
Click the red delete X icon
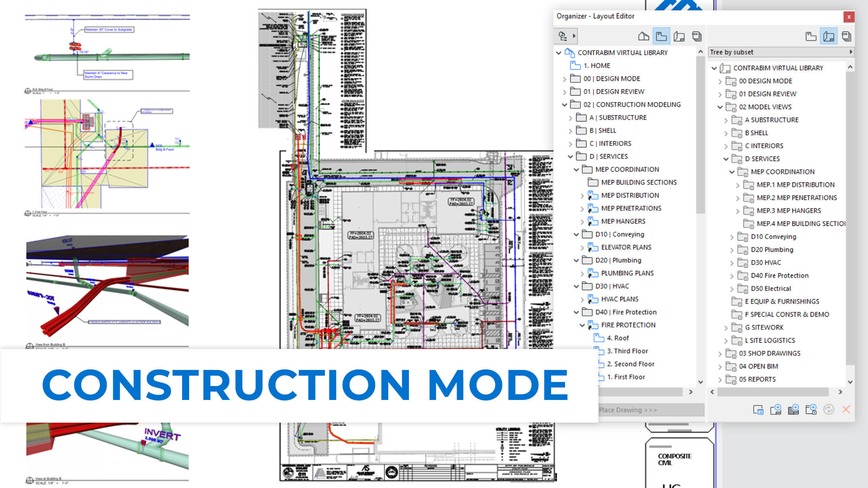point(846,410)
